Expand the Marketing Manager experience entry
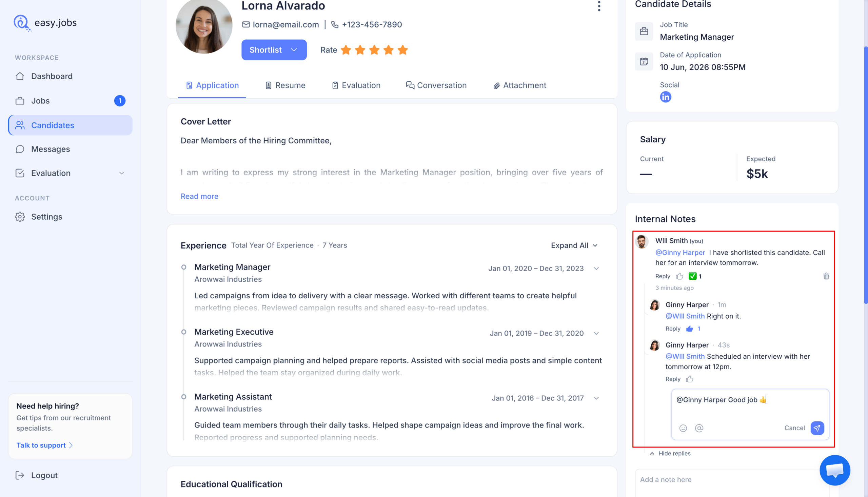 point(596,268)
